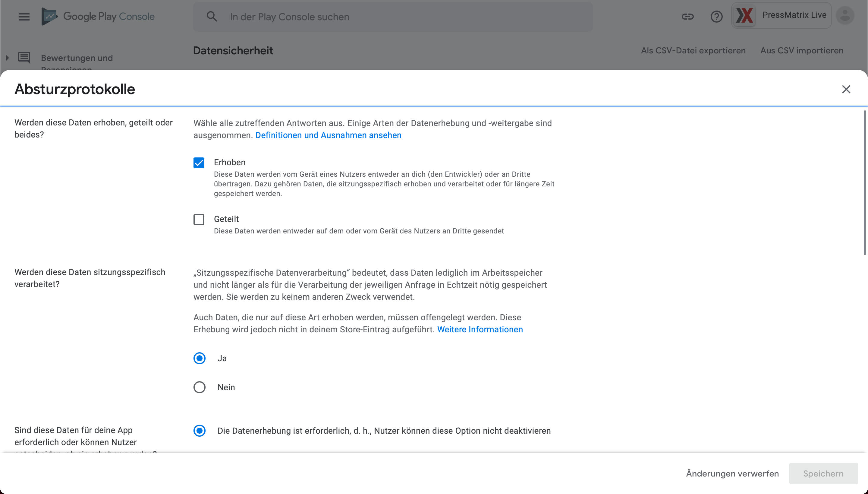Click the Erhoben description text
The image size is (868, 494).
(x=384, y=184)
